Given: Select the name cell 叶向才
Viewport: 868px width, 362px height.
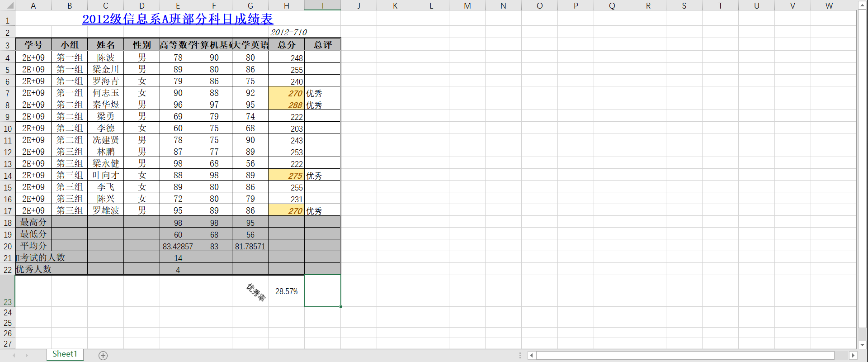Looking at the screenshot, I should click(x=105, y=175).
